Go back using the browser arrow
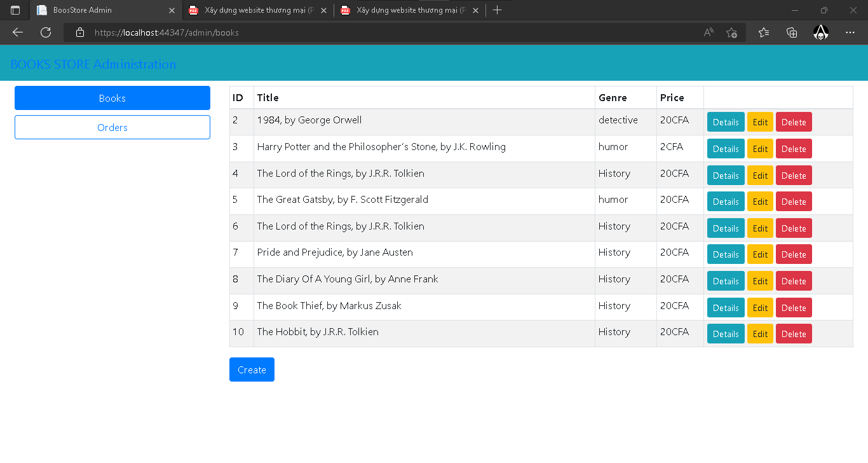The height and width of the screenshot is (463, 868). [18, 32]
